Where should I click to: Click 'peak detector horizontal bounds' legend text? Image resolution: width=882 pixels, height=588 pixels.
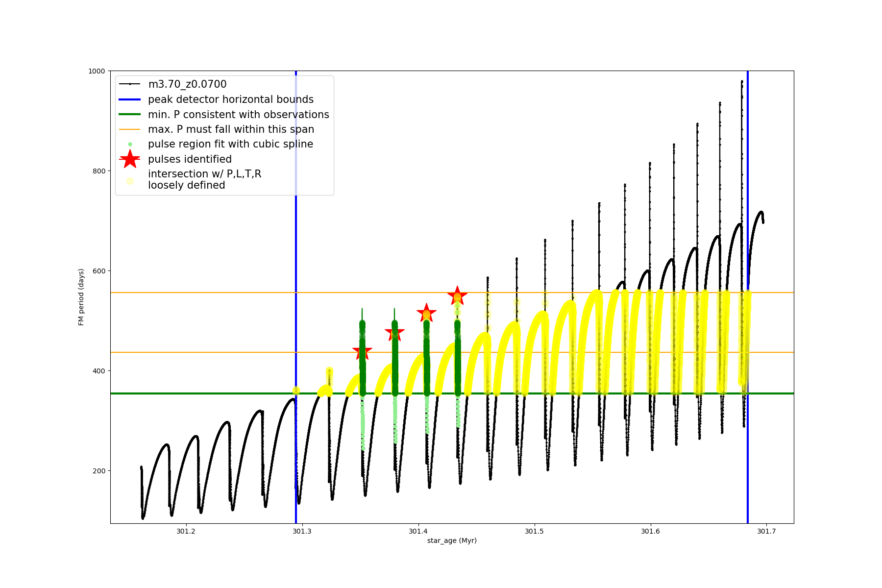pyautogui.click(x=231, y=99)
